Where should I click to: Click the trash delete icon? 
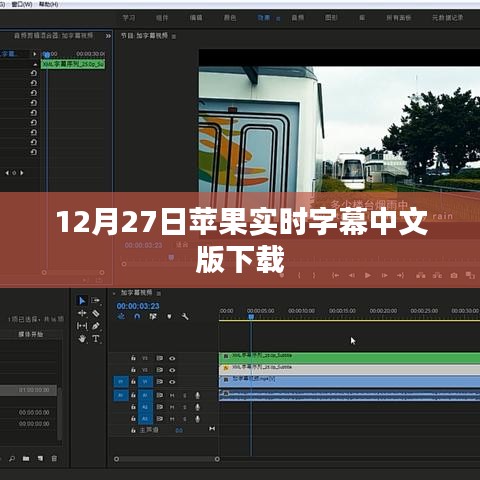pyautogui.click(x=54, y=459)
